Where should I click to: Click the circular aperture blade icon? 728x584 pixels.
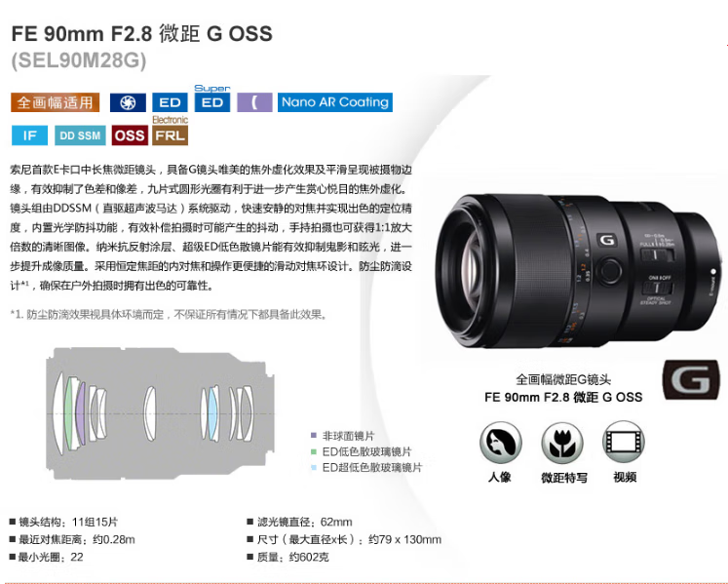[x=128, y=102]
